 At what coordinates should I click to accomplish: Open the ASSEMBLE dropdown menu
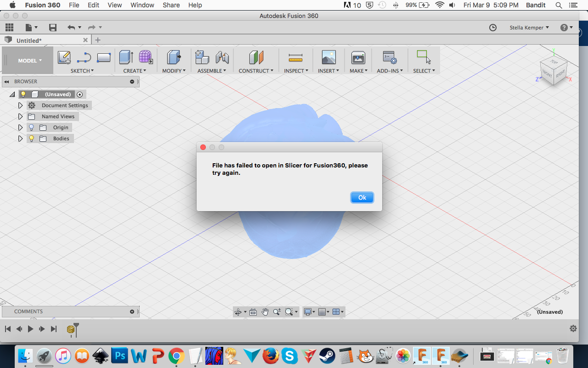pos(212,71)
